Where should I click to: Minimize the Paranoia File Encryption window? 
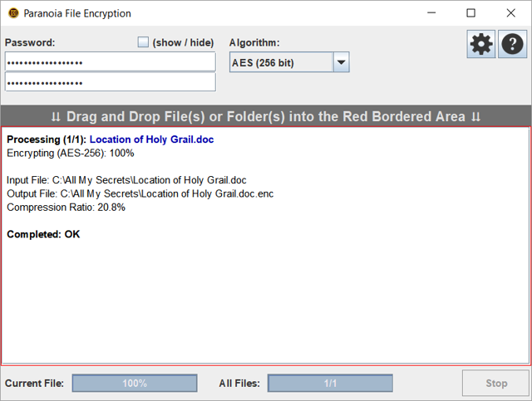431,13
